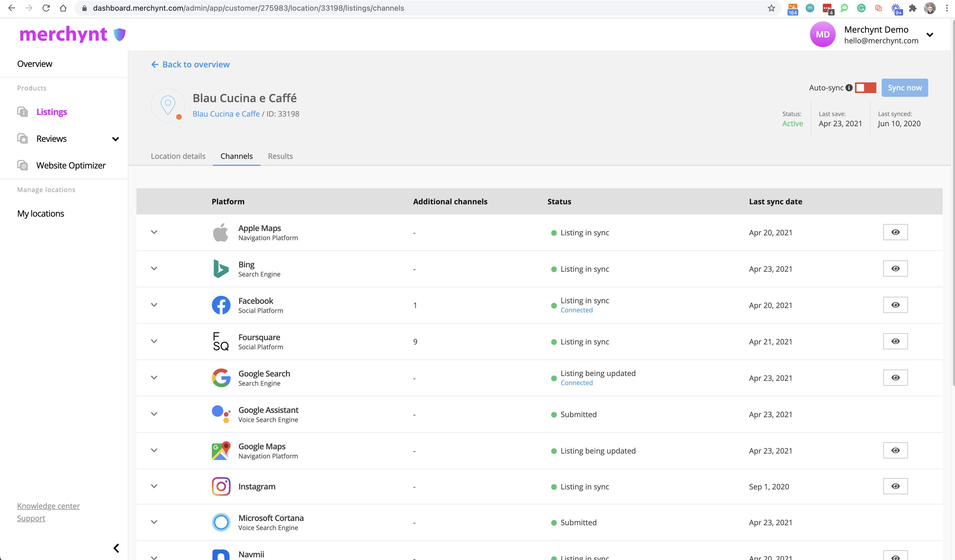Toggle the Auto-sync switch
The width and height of the screenshot is (955, 560).
pyautogui.click(x=865, y=88)
